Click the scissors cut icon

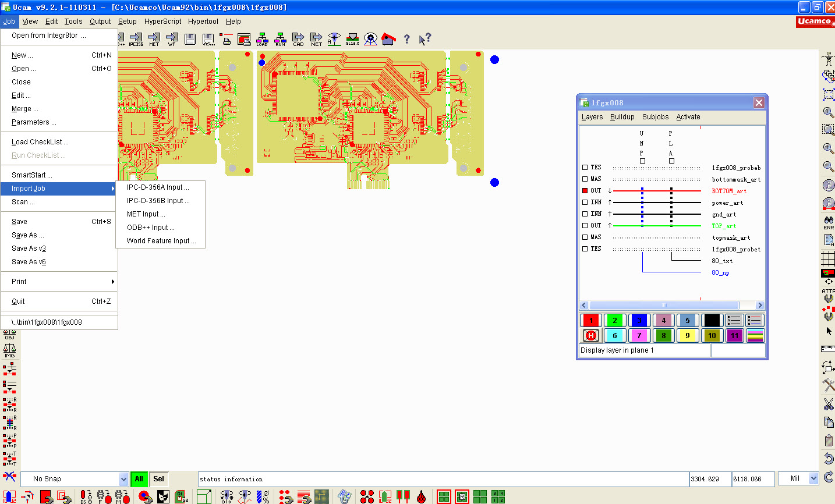(x=828, y=403)
